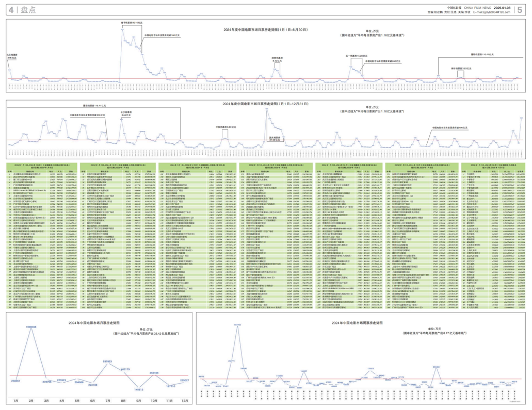Click the 1098468 February peak data point
This screenshot has height=410, width=532.
pyautogui.click(x=30, y=327)
